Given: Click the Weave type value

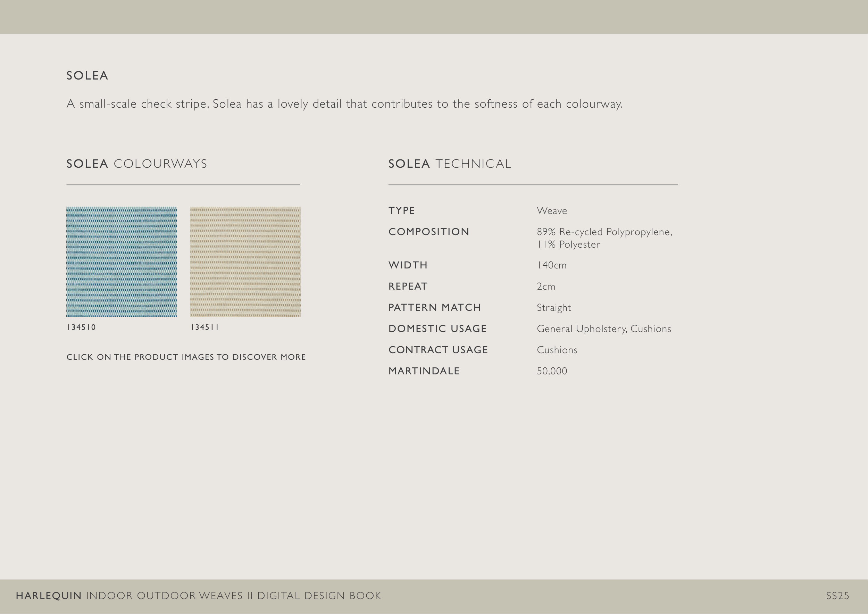Looking at the screenshot, I should pyautogui.click(x=552, y=211).
